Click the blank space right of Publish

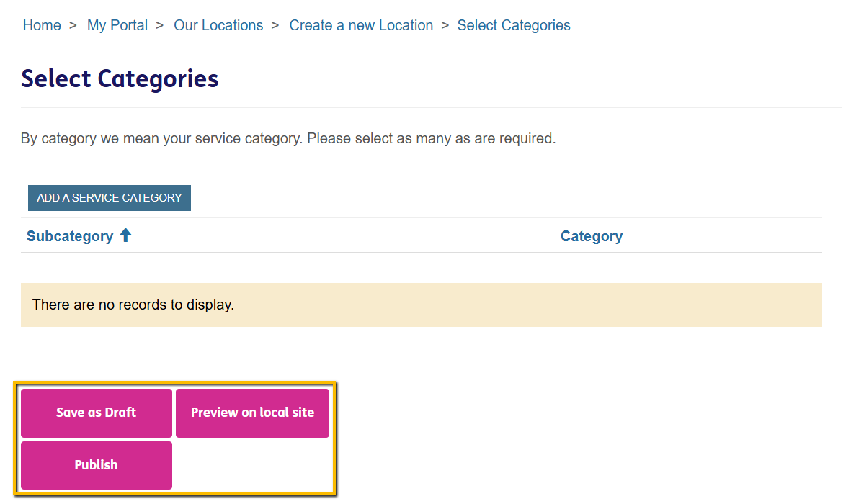(x=252, y=465)
